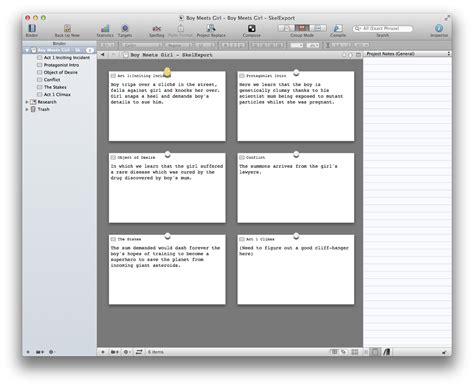Click the card icon on Conflict index card
Viewport: 474px width, 387px height.
(x=242, y=157)
